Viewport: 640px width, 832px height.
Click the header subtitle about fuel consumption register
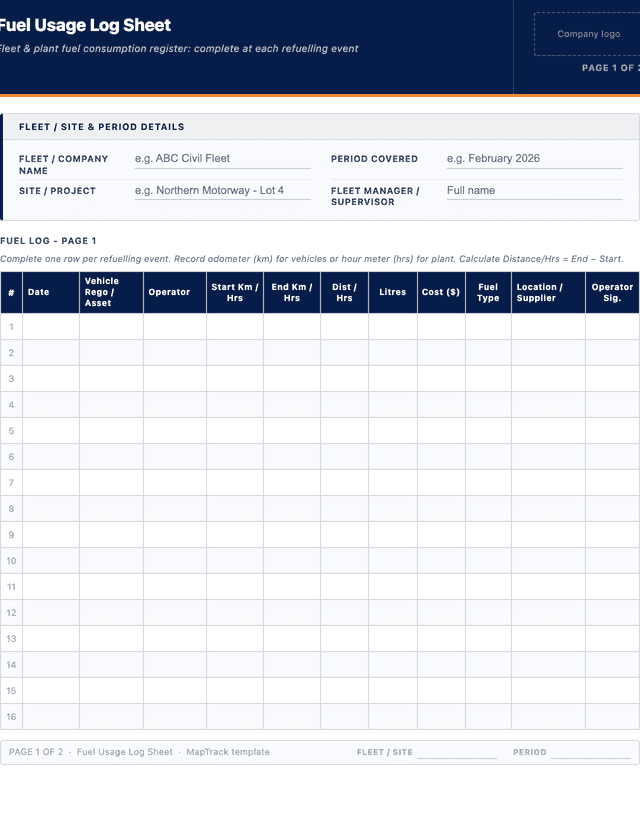pos(179,49)
